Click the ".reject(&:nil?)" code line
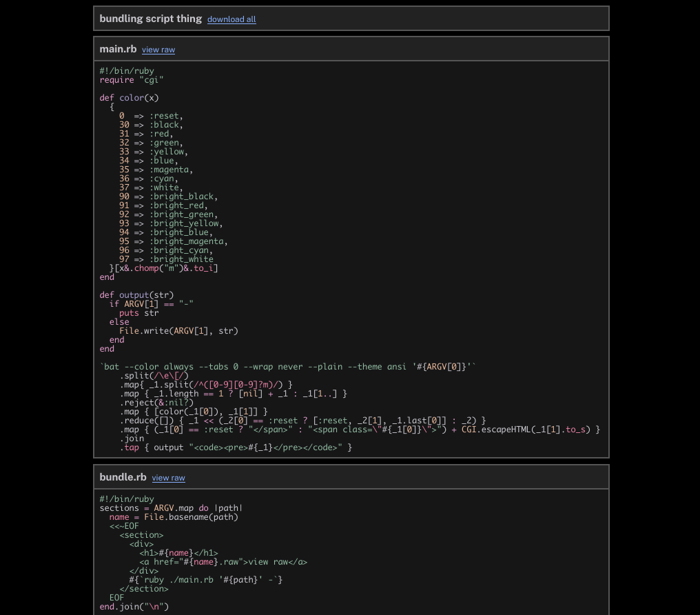Image resolution: width=700 pixels, height=615 pixels. (x=156, y=403)
